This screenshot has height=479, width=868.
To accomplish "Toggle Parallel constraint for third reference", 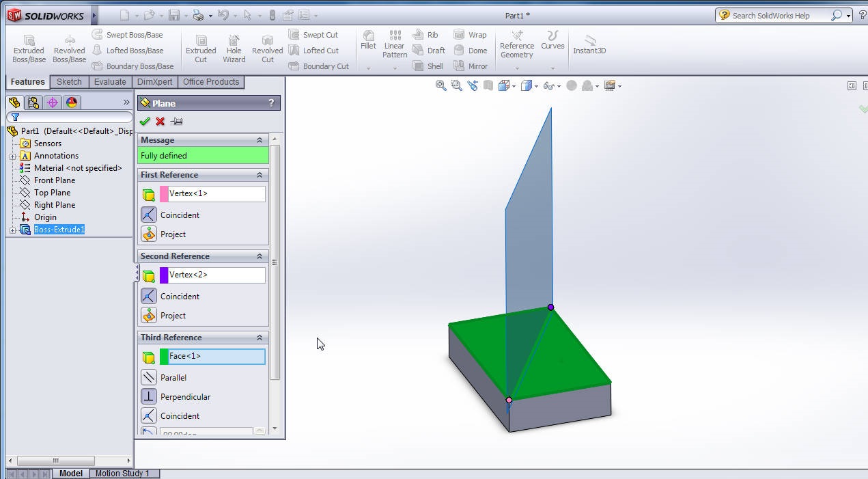I will coord(149,378).
